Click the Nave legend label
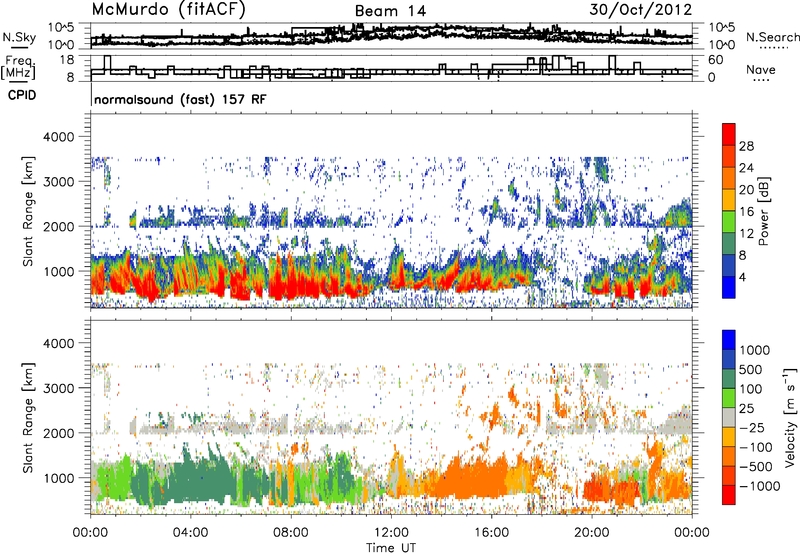Screen dimensions: 800x554 tap(761, 70)
